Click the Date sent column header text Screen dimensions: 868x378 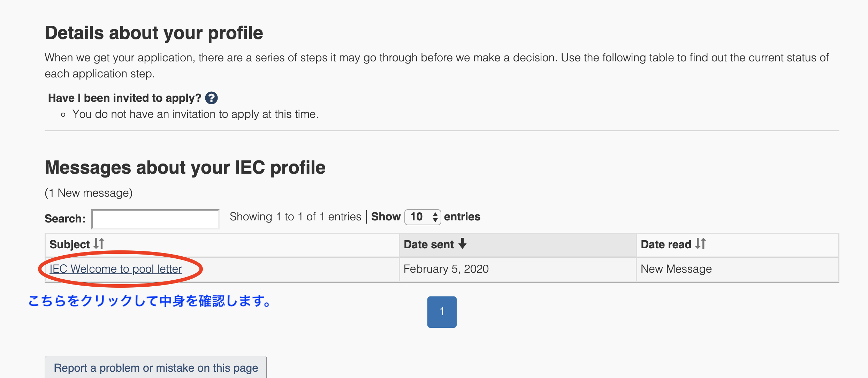coord(429,244)
